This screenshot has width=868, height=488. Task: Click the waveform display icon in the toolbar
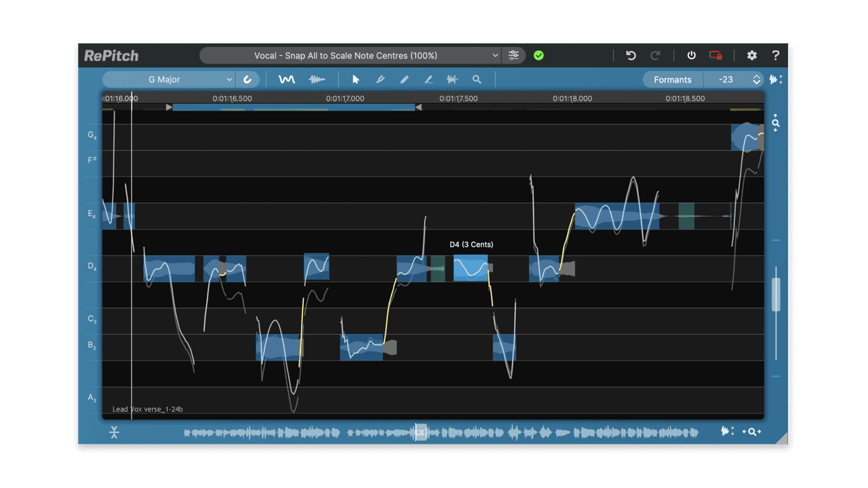(x=317, y=79)
